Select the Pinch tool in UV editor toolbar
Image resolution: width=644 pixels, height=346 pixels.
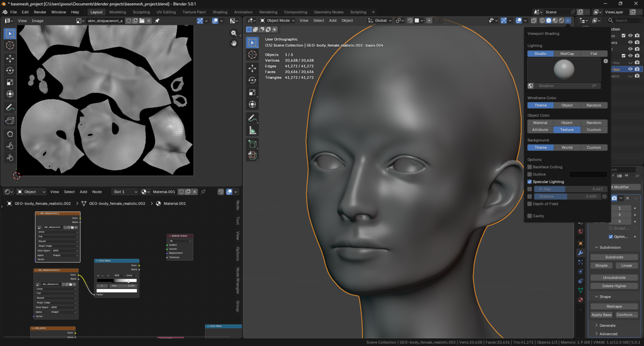pyautogui.click(x=10, y=158)
